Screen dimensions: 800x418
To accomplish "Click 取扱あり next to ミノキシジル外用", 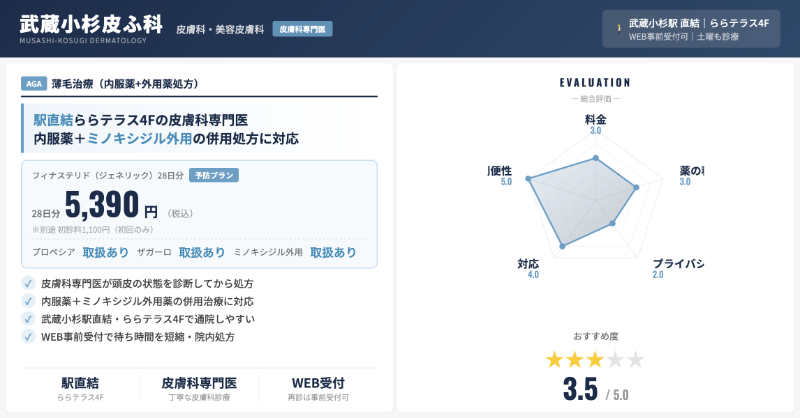I will 333,253.
